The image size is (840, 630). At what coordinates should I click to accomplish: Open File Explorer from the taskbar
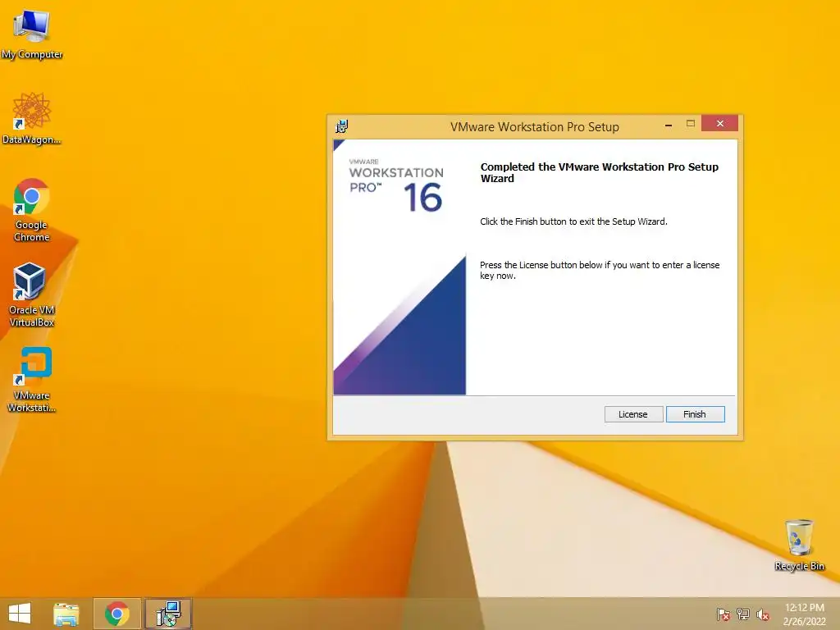click(x=66, y=614)
